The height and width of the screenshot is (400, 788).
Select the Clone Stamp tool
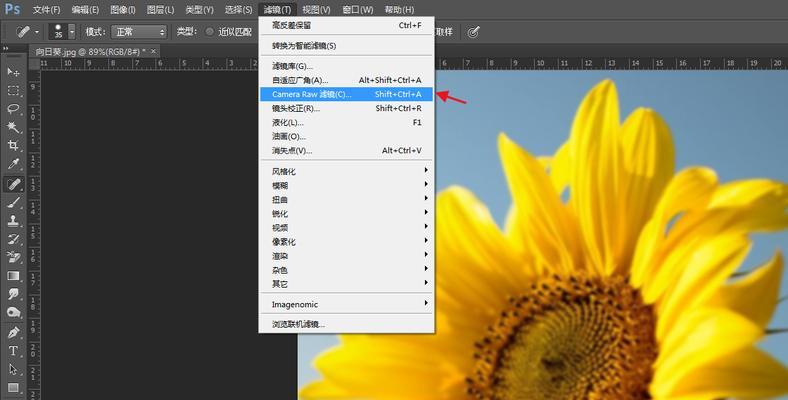13,221
